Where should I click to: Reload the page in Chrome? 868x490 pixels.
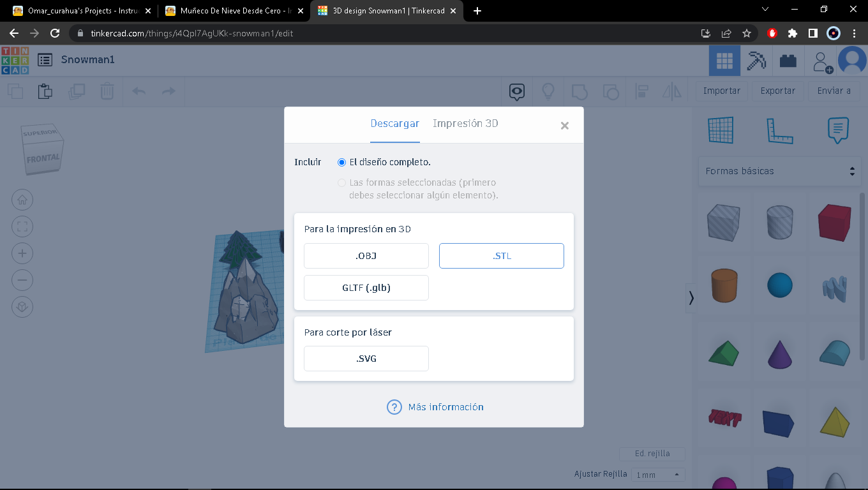tap(55, 33)
